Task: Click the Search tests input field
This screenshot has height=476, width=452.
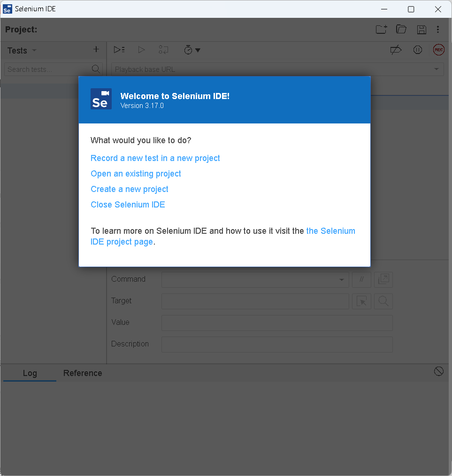Action: 48,69
